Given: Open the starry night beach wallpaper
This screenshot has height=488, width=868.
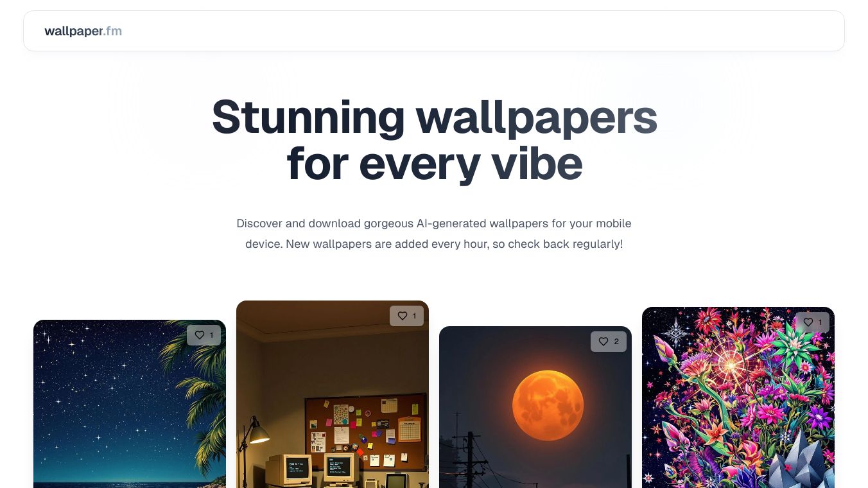Looking at the screenshot, I should click(x=130, y=404).
